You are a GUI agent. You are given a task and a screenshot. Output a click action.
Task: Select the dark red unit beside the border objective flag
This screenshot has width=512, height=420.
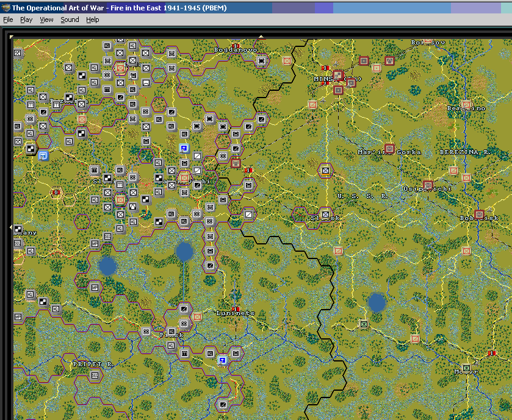pos(236,163)
